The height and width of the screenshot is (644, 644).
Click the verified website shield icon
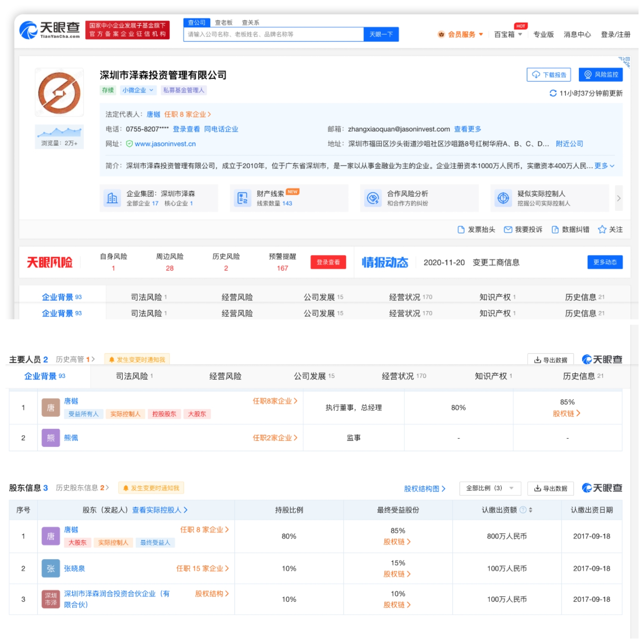(129, 144)
